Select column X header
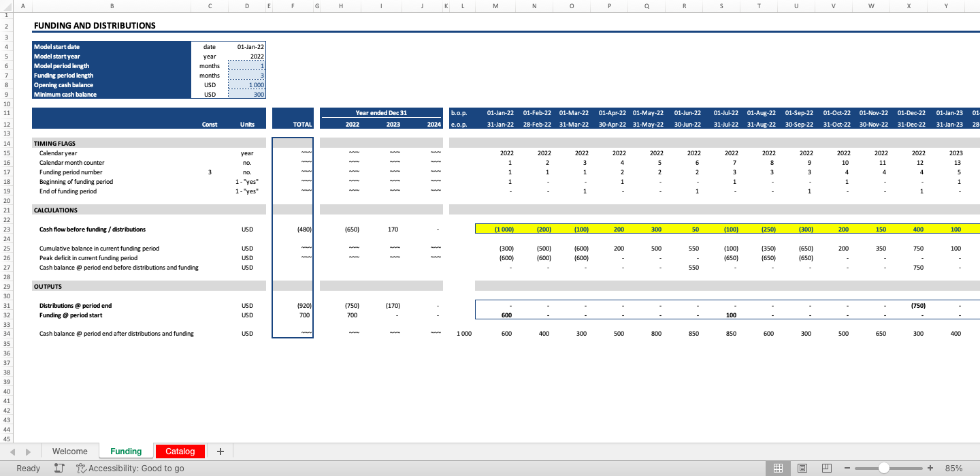Screen dimensions: 980x476 click(x=909, y=6)
